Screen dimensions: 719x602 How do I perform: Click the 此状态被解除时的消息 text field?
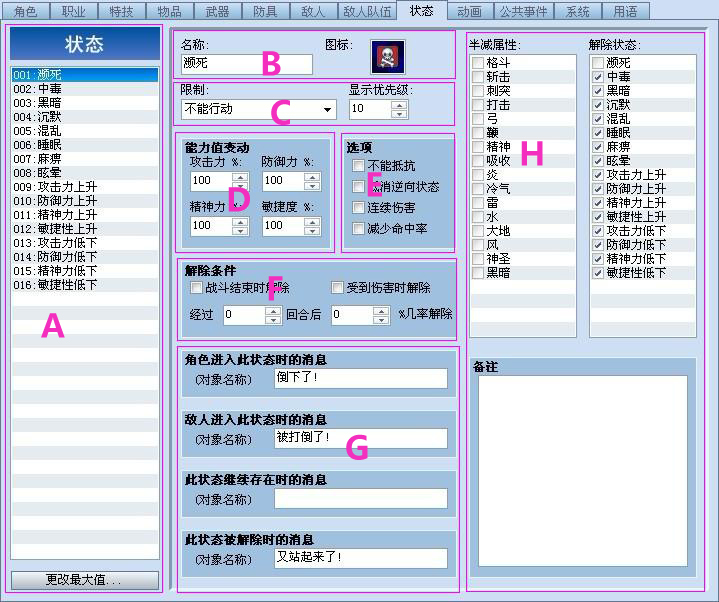click(361, 558)
